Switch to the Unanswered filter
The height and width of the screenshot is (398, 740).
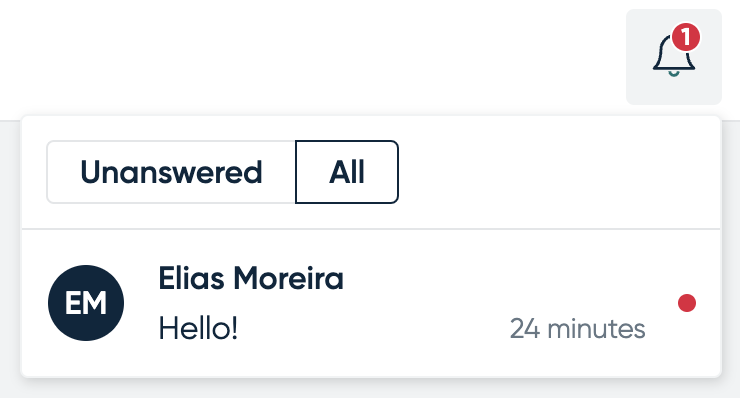coord(171,172)
